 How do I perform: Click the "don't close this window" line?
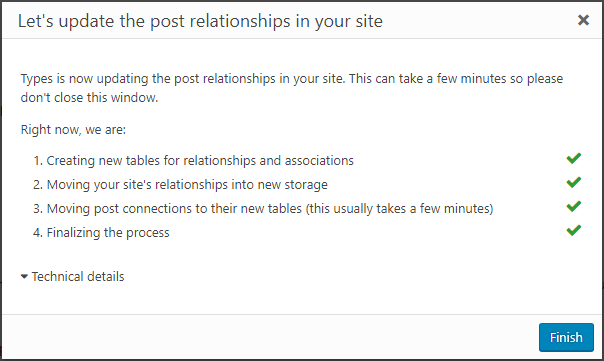pyautogui.click(x=89, y=97)
